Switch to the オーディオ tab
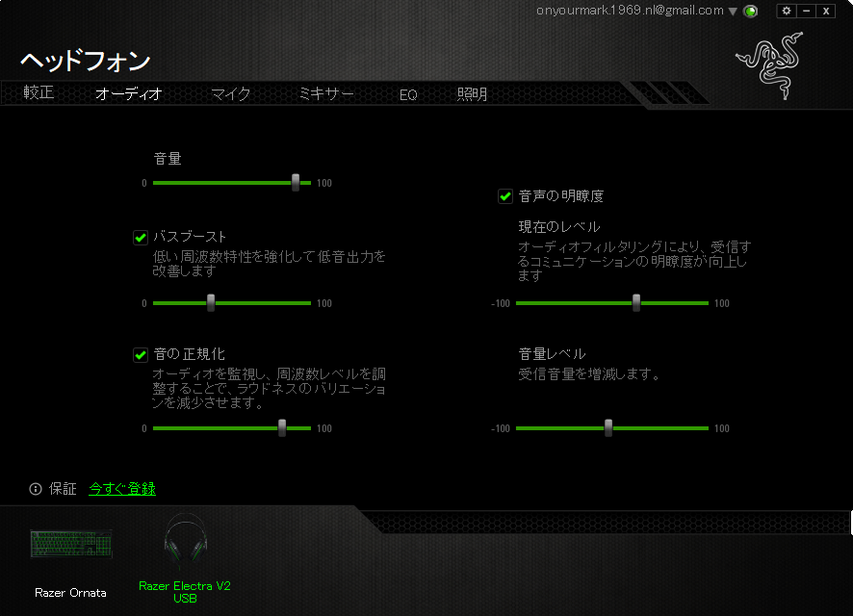The image size is (853, 616). (129, 94)
